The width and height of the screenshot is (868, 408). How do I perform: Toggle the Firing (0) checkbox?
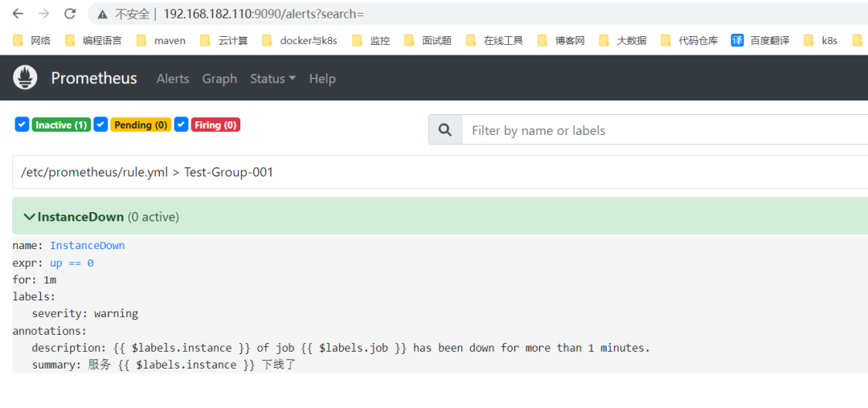click(x=181, y=124)
